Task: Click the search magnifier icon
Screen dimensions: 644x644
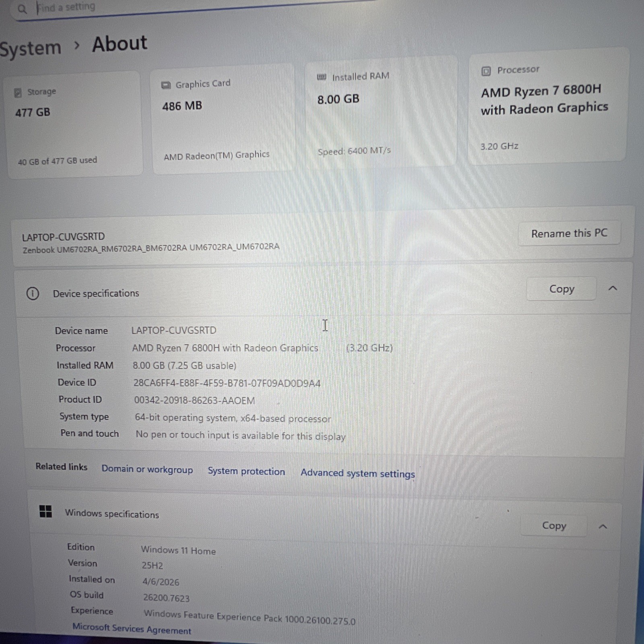Action: point(22,8)
